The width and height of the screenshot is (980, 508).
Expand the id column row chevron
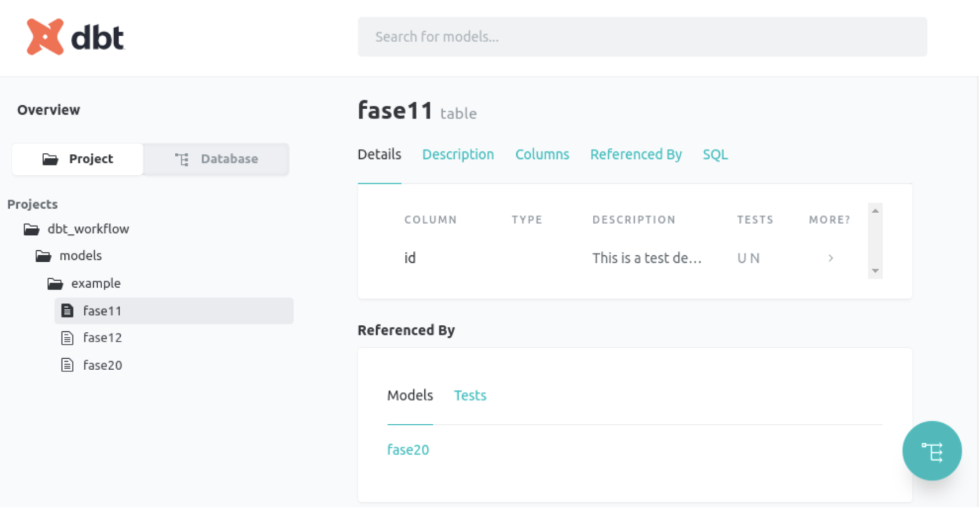tap(830, 258)
